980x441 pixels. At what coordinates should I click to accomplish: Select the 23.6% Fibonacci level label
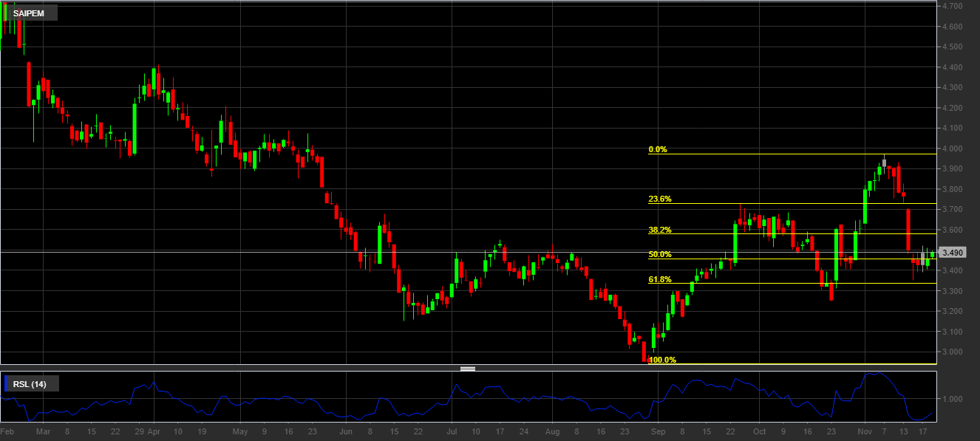coord(660,199)
